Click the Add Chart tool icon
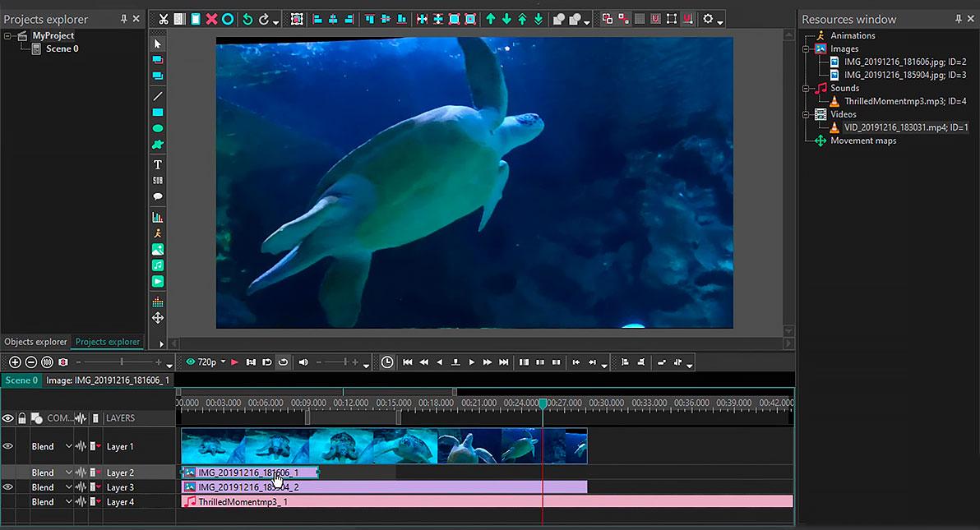This screenshot has height=530, width=980. (158, 218)
